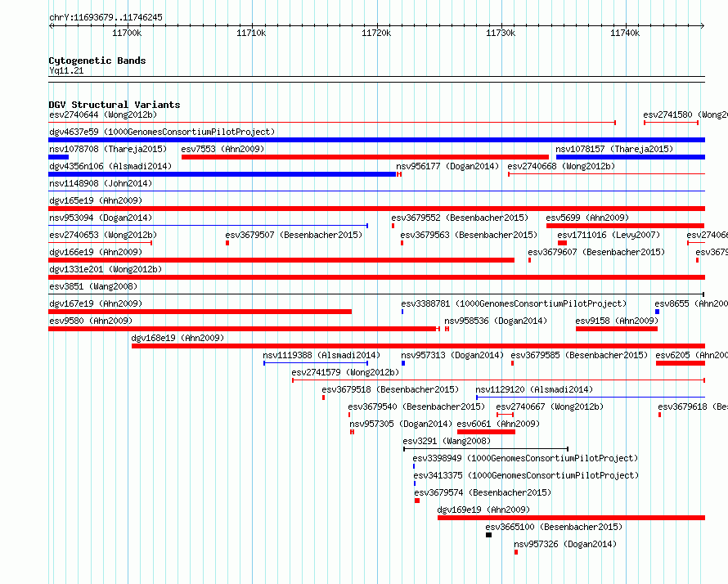
Task: Click the esv2741580 variant label
Action: click(x=685, y=115)
